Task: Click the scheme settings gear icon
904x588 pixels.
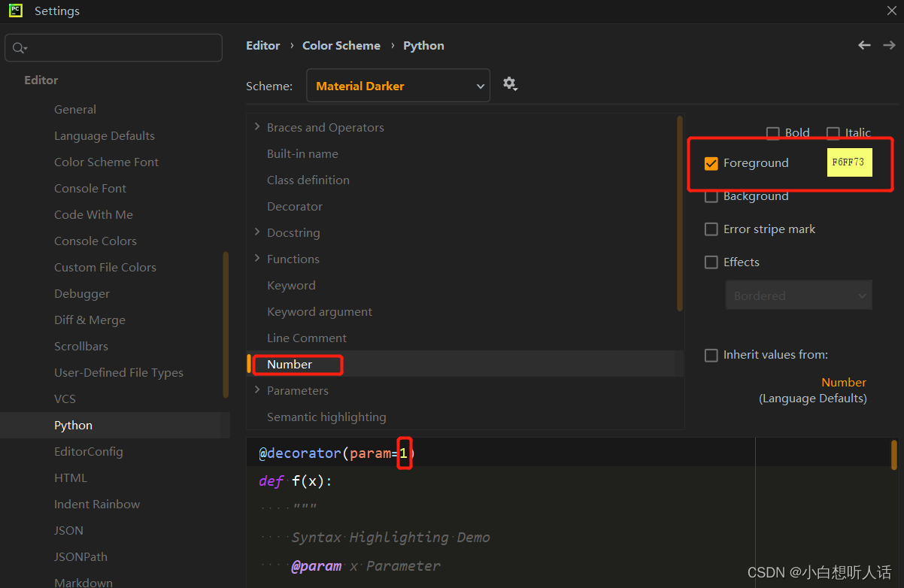Action: point(510,84)
